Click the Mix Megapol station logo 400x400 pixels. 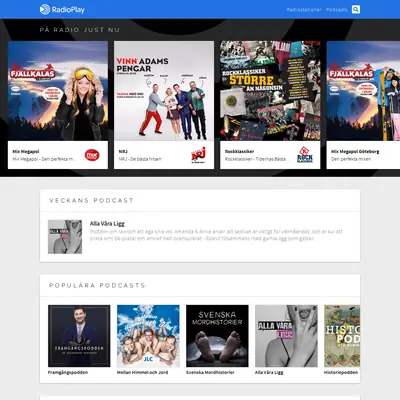click(92, 155)
